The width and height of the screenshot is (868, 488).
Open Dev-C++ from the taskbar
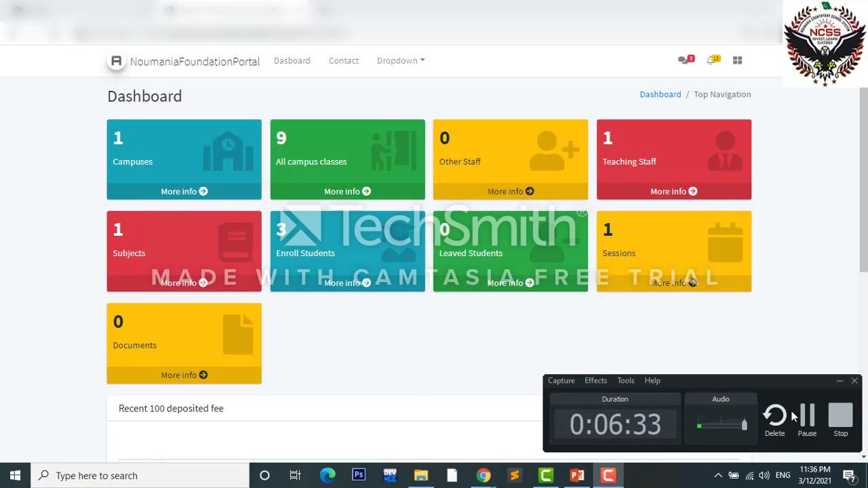[x=390, y=476]
